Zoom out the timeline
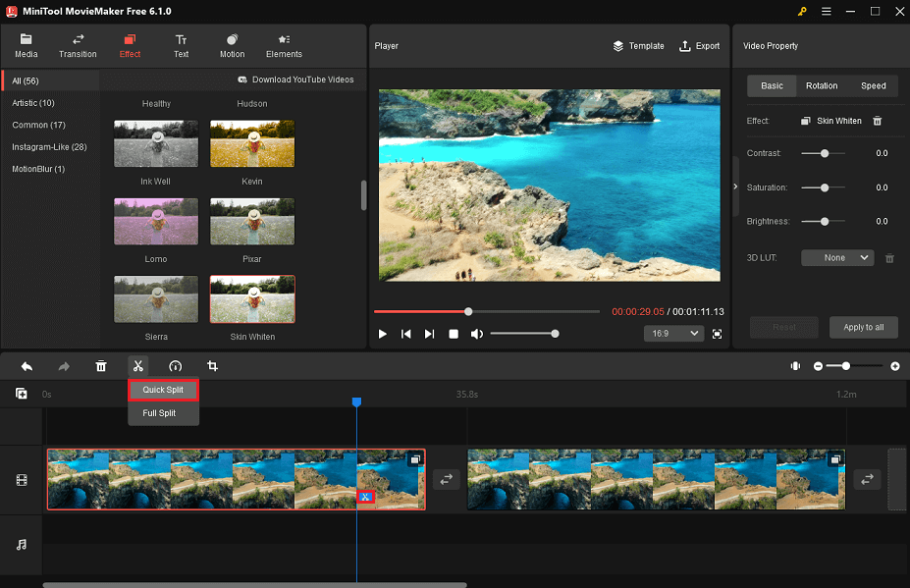The image size is (910, 588). [x=819, y=366]
